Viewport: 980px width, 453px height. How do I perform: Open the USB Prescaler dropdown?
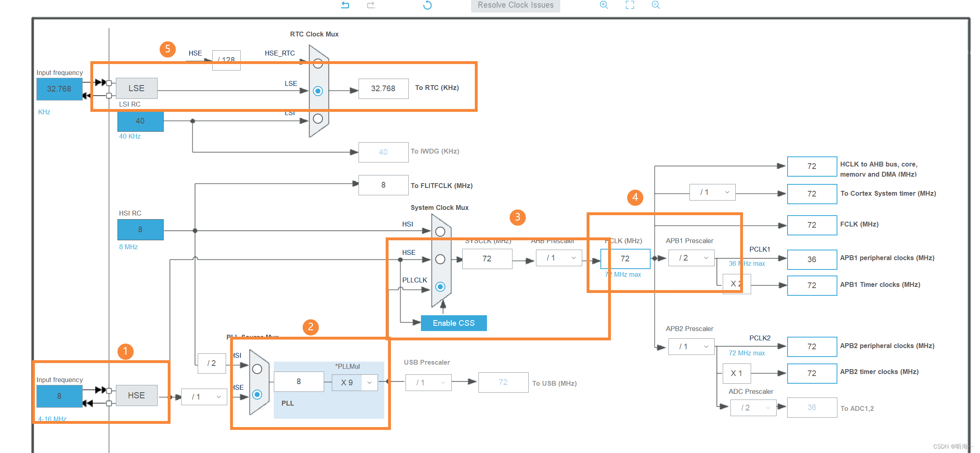click(429, 382)
